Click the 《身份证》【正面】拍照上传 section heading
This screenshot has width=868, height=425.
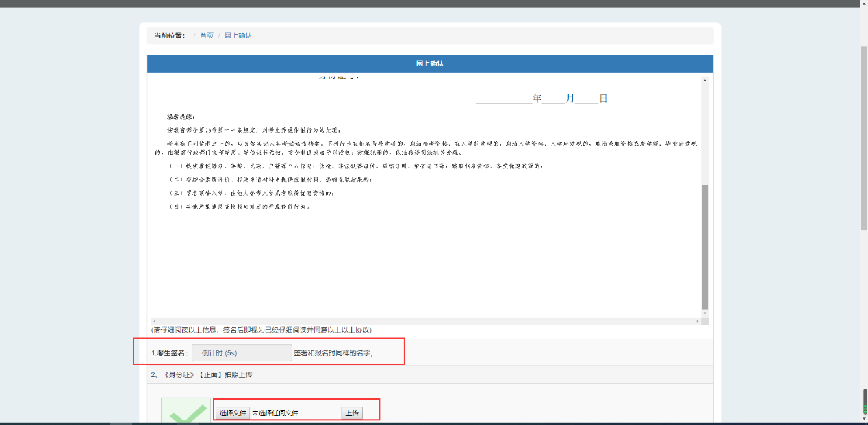tap(201, 375)
